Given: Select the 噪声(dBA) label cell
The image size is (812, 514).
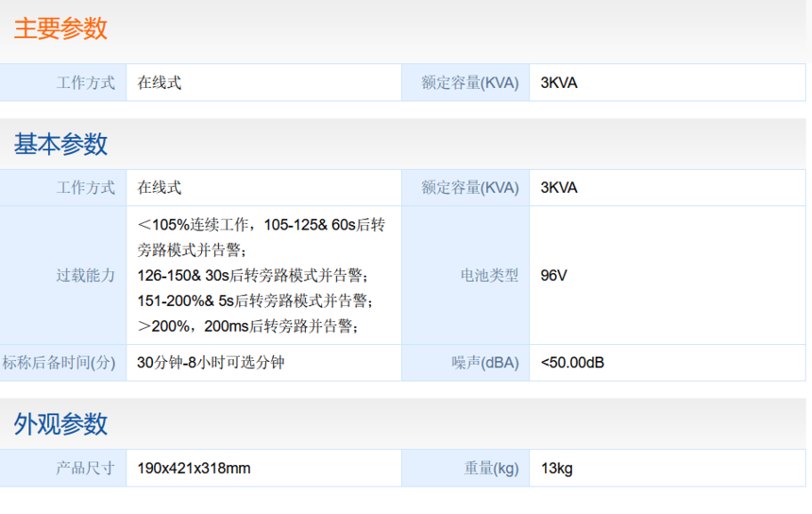Looking at the screenshot, I should pos(485,362).
